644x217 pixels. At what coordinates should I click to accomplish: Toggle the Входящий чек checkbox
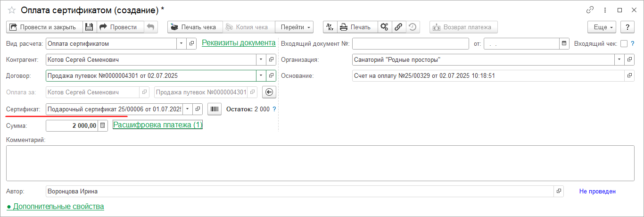[624, 44]
